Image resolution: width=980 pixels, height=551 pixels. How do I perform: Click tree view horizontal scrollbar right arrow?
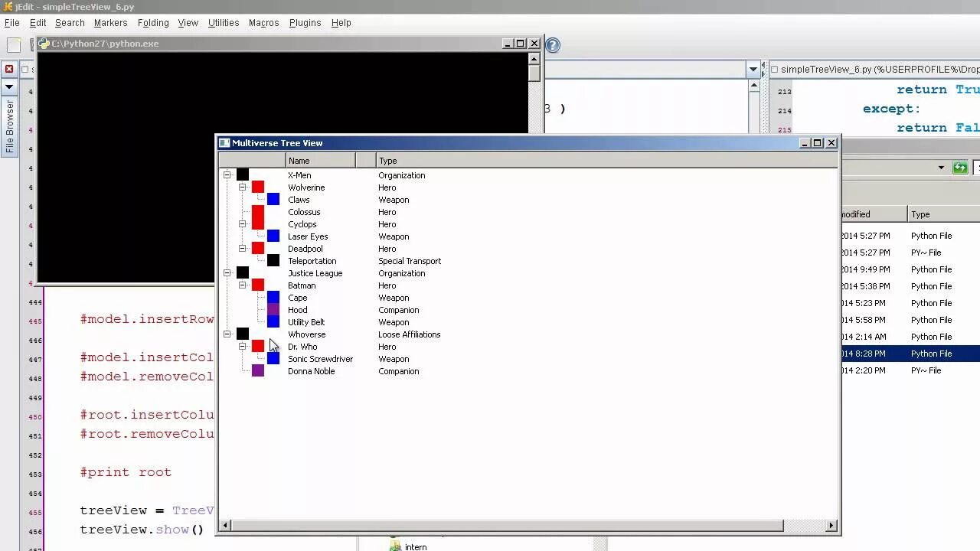pyautogui.click(x=831, y=525)
